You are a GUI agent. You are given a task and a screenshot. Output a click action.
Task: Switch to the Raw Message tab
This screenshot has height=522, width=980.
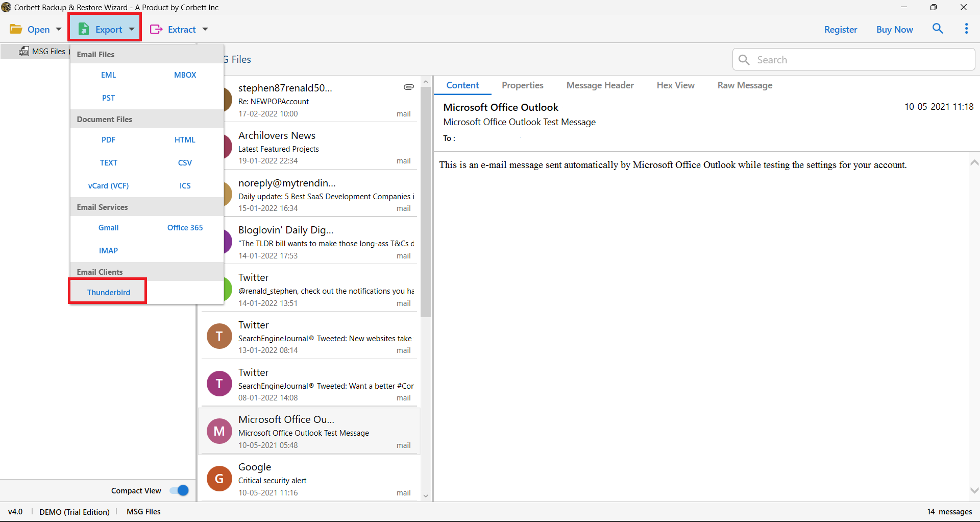(x=745, y=85)
